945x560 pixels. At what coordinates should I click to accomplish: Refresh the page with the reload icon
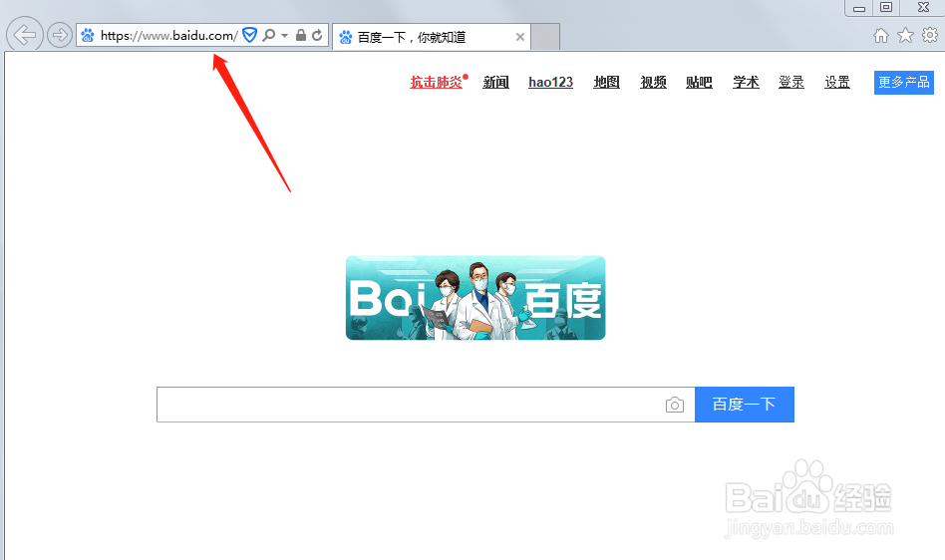coord(317,35)
